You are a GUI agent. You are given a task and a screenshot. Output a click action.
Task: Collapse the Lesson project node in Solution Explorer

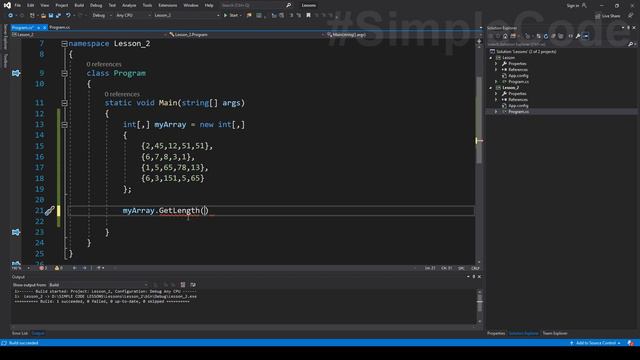(x=491, y=58)
